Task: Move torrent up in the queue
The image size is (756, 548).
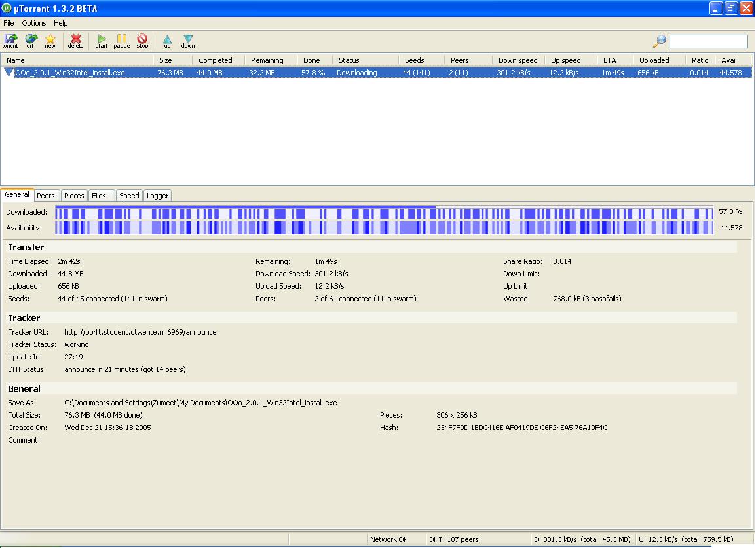Action: pyautogui.click(x=167, y=41)
